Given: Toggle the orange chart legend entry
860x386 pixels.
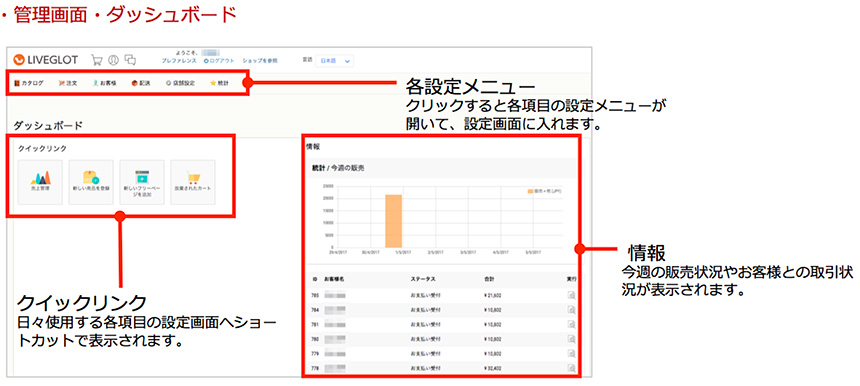Looking at the screenshot, I should [x=544, y=191].
